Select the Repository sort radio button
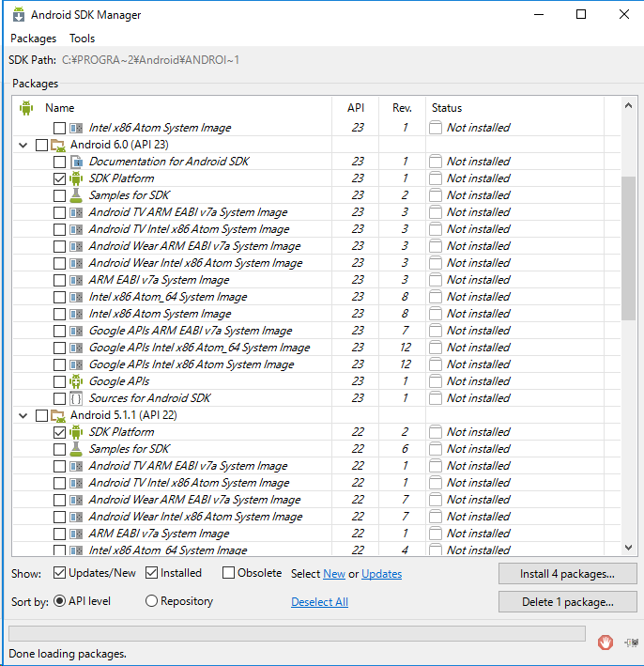The image size is (644, 666). click(151, 601)
